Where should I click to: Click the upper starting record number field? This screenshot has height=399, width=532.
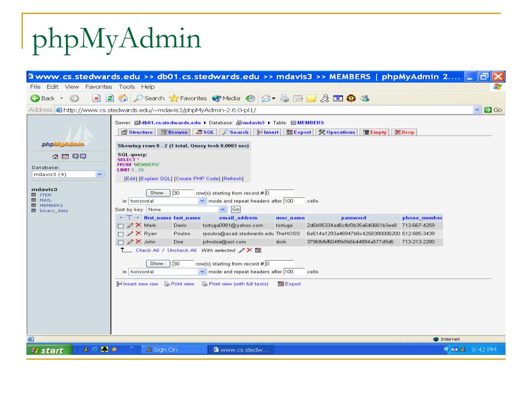pyautogui.click(x=280, y=193)
